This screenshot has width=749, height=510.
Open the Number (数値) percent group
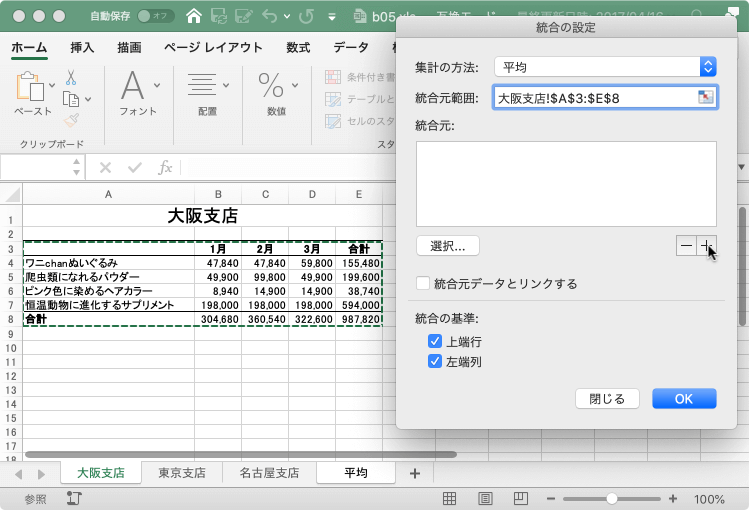click(x=277, y=94)
